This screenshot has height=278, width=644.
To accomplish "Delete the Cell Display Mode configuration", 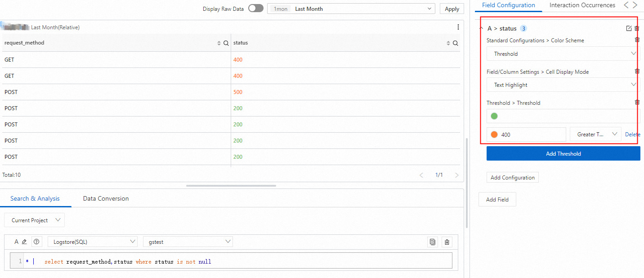I will click(x=637, y=72).
